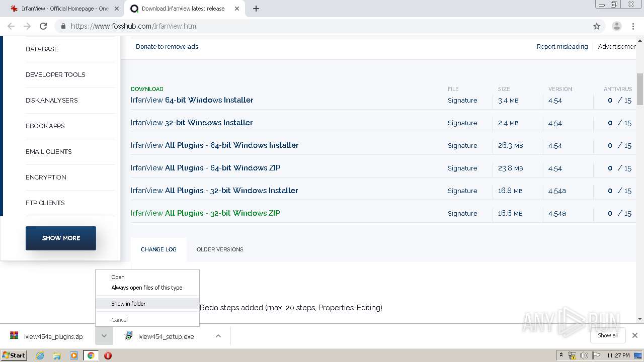Close the IrfanView Official Homepage tab
The height and width of the screenshot is (362, 644).
[117, 9]
